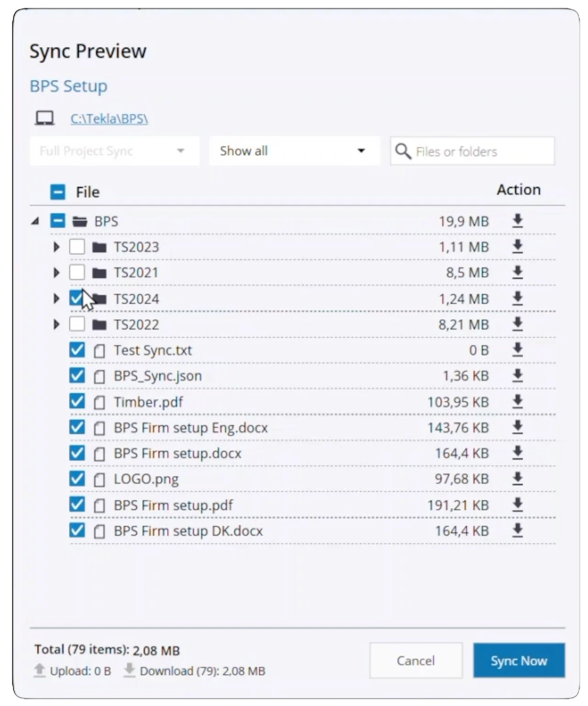The width and height of the screenshot is (588, 706).
Task: Click the Download arrow icon in footer
Action: (x=130, y=670)
